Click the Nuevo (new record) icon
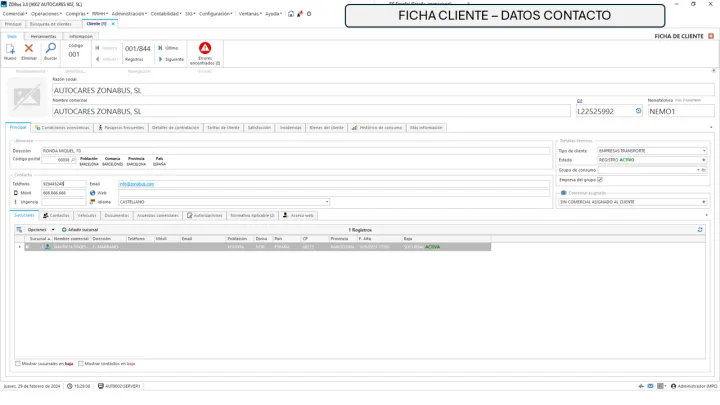The width and height of the screenshot is (720, 405). [10, 49]
